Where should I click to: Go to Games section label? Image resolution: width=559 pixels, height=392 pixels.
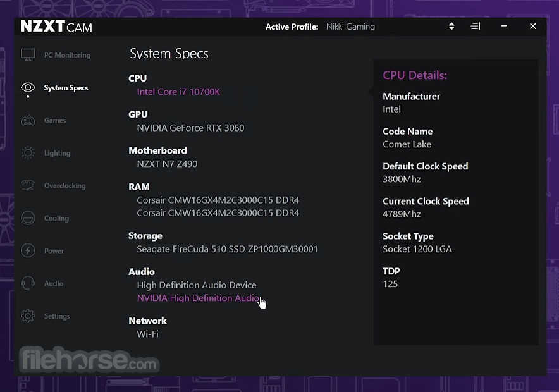pyautogui.click(x=55, y=121)
